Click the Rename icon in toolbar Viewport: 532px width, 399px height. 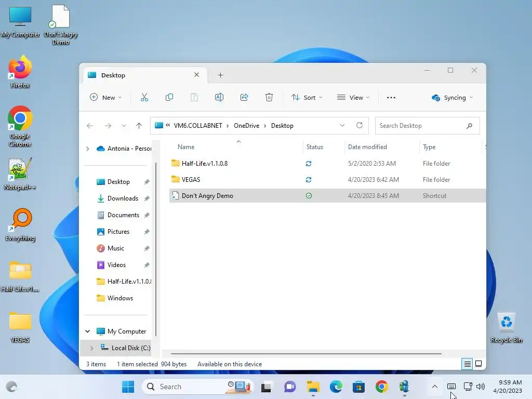click(219, 97)
